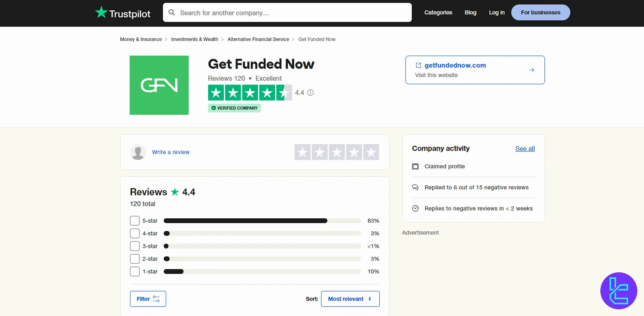644x316 pixels.
Task: Check the 5-star reviews filter
Action: point(135,221)
